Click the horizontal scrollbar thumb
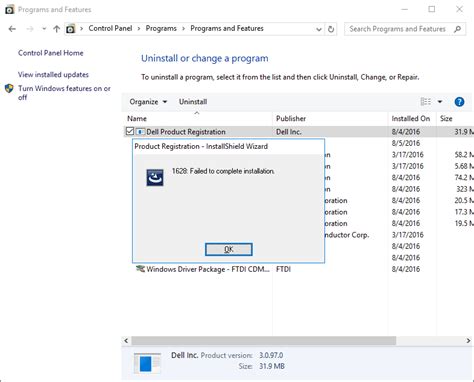 click(x=264, y=341)
